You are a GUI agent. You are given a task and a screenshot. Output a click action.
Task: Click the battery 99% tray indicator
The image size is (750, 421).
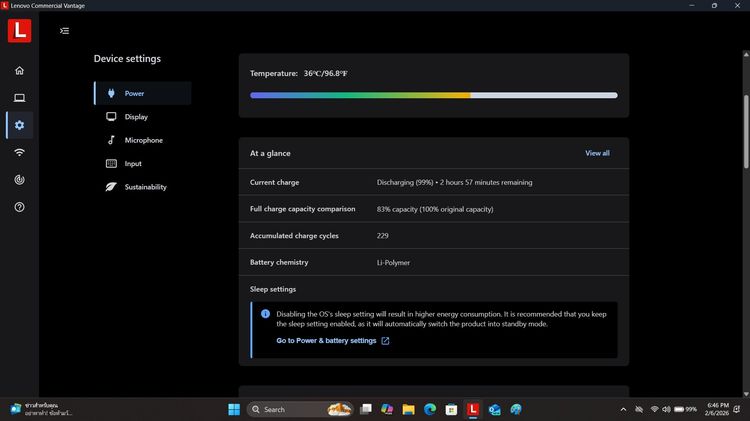(685, 410)
